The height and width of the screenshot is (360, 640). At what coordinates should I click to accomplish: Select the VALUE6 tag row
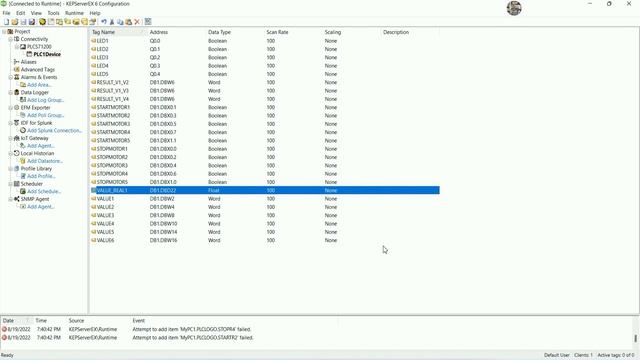click(x=264, y=240)
